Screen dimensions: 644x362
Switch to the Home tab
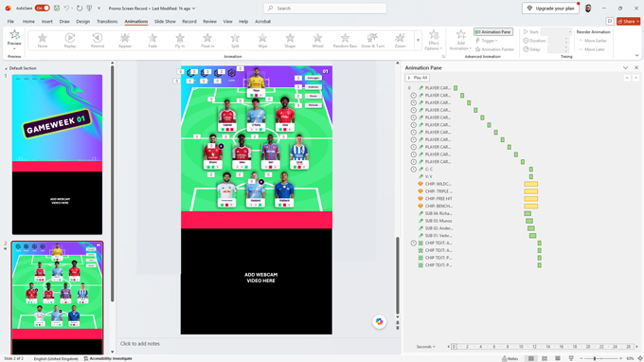pos(28,22)
